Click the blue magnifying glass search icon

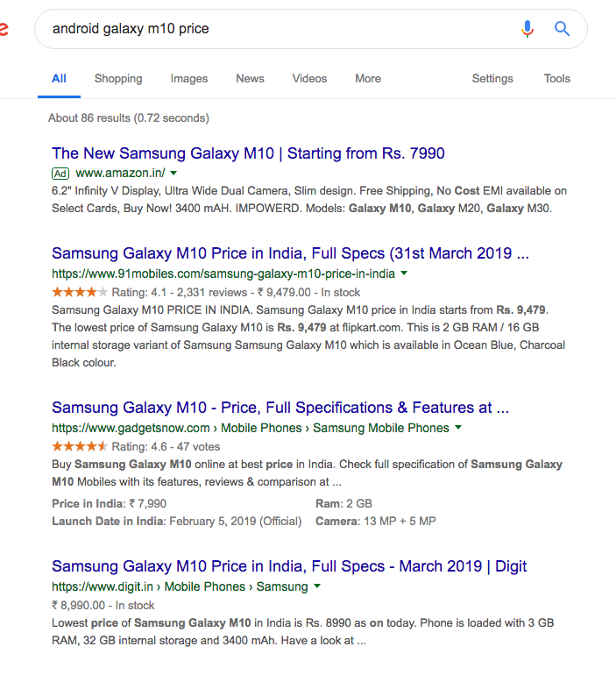click(563, 29)
